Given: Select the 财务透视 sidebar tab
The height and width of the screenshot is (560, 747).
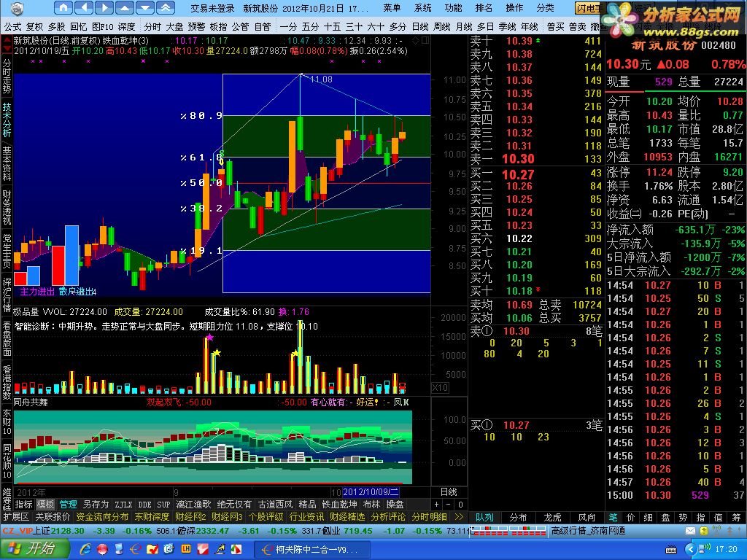Looking at the screenshot, I should pyautogui.click(x=7, y=206).
